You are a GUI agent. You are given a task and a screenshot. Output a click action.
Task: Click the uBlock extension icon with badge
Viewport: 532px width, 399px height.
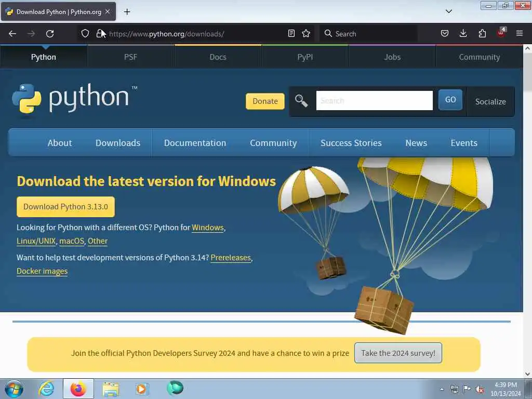coord(501,33)
